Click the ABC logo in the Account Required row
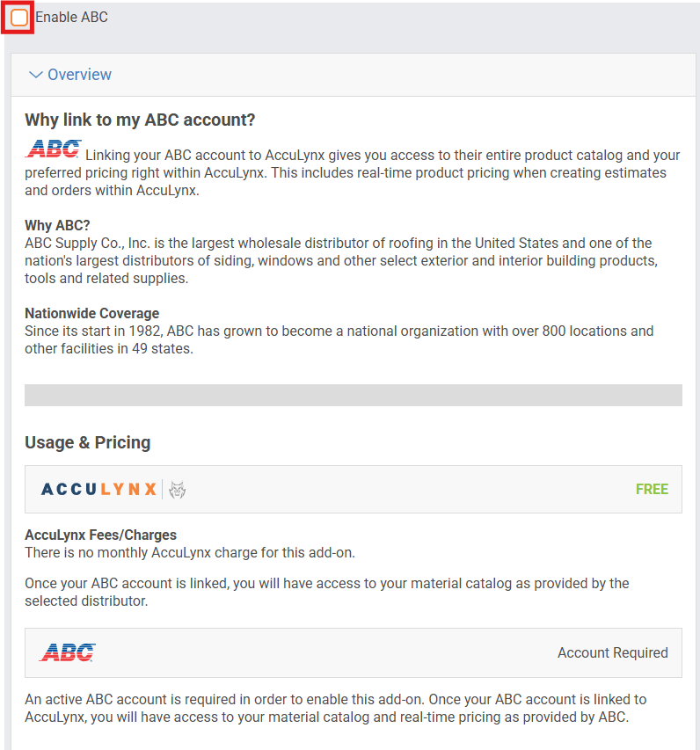The image size is (700, 750). pos(68,652)
